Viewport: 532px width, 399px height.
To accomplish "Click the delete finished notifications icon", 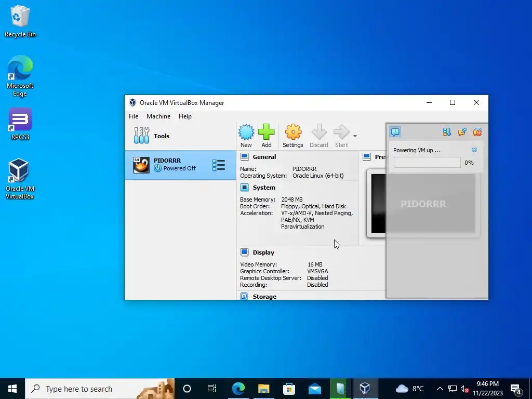I will pyautogui.click(x=477, y=131).
